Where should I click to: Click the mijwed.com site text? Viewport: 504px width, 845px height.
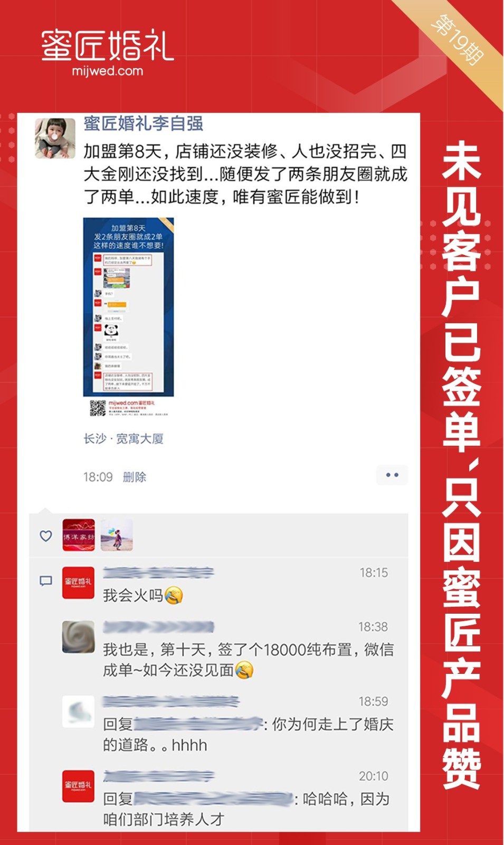coord(108,71)
